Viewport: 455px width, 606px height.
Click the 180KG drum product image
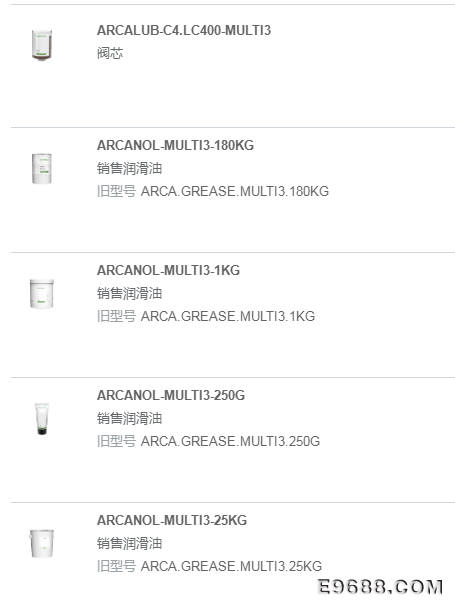[42, 169]
